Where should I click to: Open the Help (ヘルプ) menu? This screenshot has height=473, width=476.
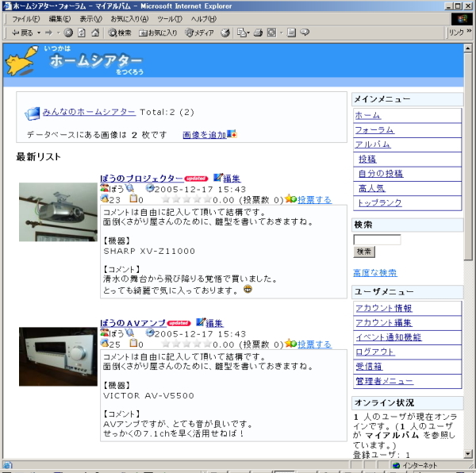(x=203, y=19)
